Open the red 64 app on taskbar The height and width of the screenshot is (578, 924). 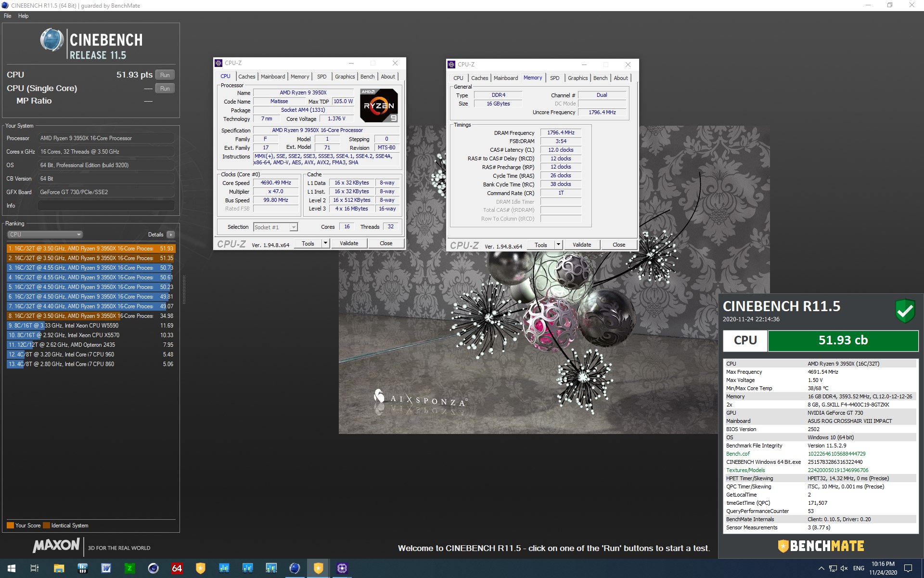[177, 568]
